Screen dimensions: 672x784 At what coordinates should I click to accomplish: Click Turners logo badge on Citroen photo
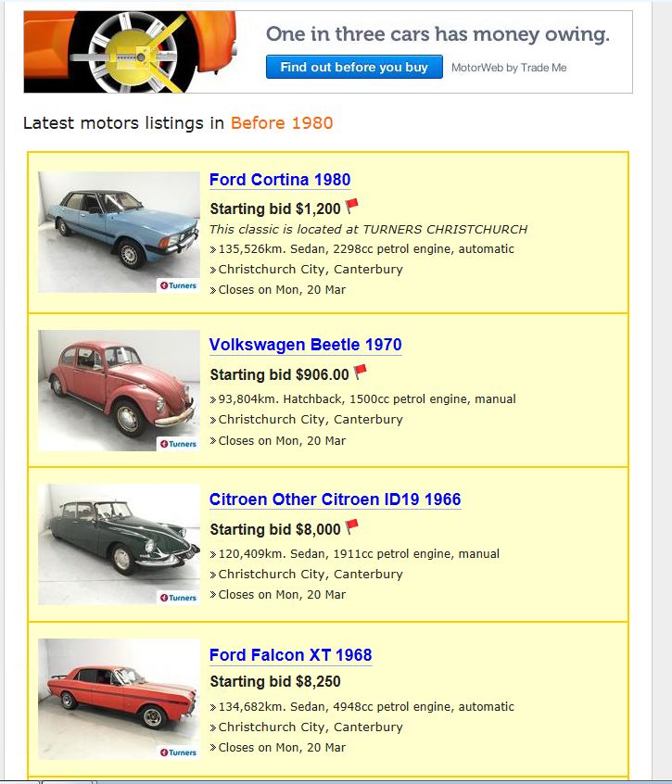[x=179, y=598]
